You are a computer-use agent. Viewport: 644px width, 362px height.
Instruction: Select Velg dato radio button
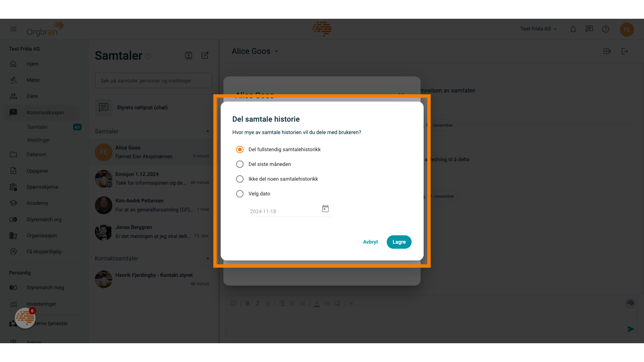(240, 194)
